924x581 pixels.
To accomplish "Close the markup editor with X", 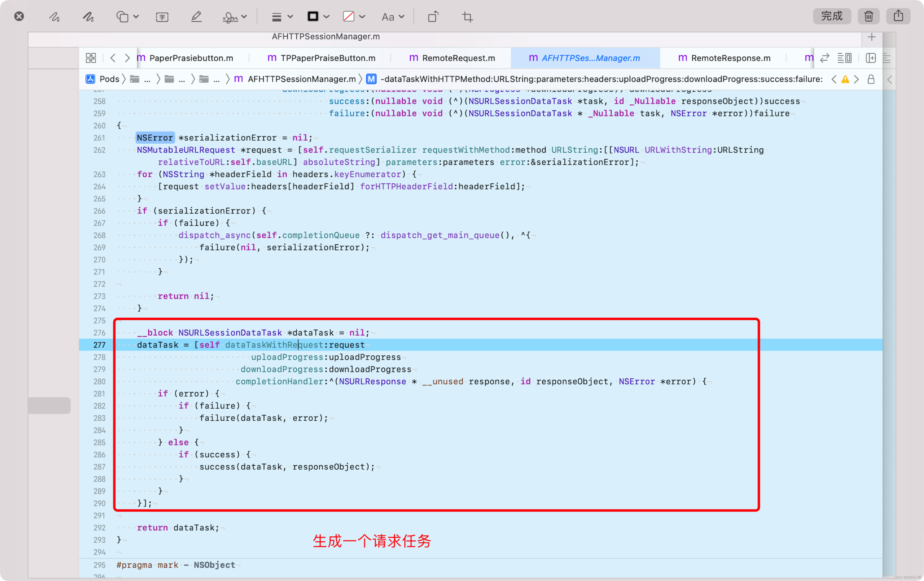I will click(x=19, y=16).
